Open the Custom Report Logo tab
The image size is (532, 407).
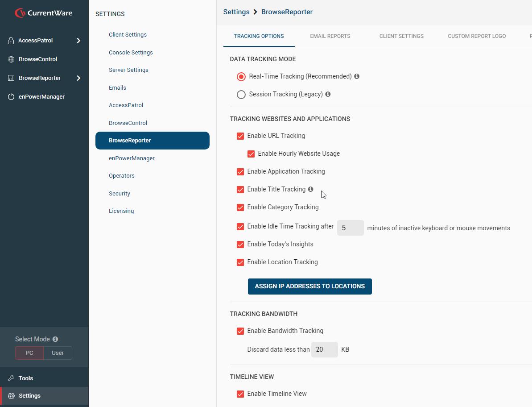point(477,36)
